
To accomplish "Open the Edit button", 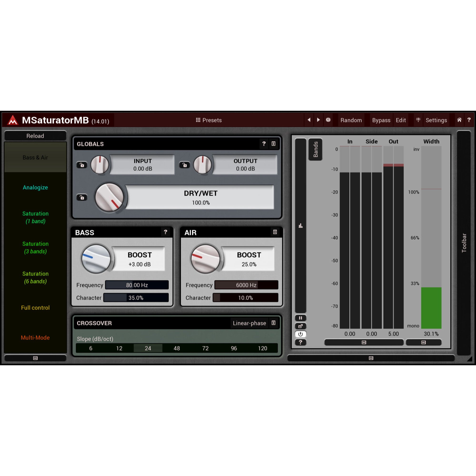I will tap(401, 120).
